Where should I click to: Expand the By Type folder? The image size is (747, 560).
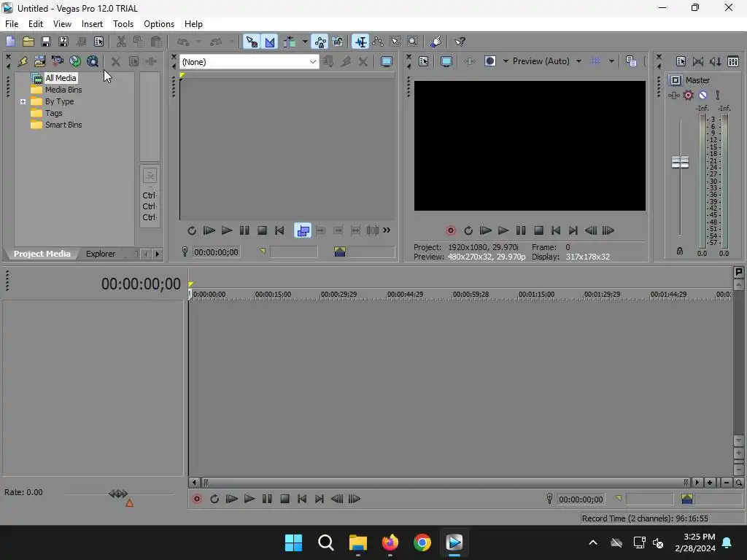[x=23, y=101]
